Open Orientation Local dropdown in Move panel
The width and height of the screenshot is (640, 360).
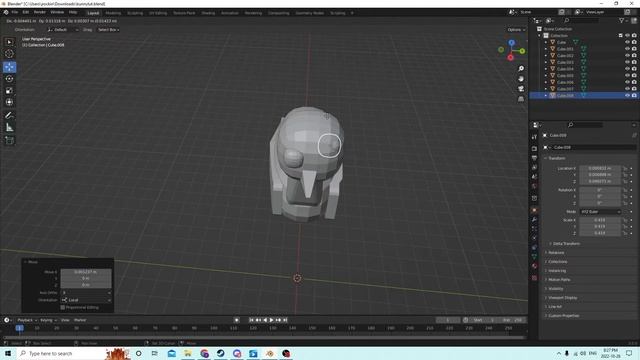coord(86,300)
